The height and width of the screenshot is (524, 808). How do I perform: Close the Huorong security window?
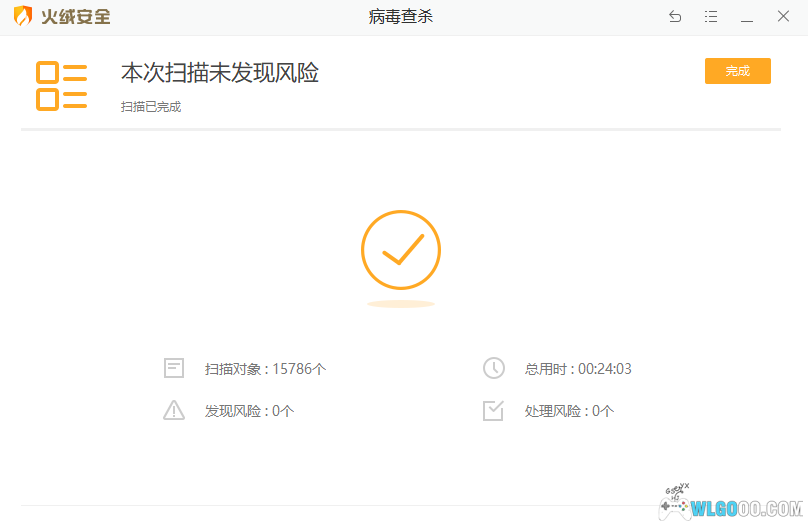tap(783, 17)
